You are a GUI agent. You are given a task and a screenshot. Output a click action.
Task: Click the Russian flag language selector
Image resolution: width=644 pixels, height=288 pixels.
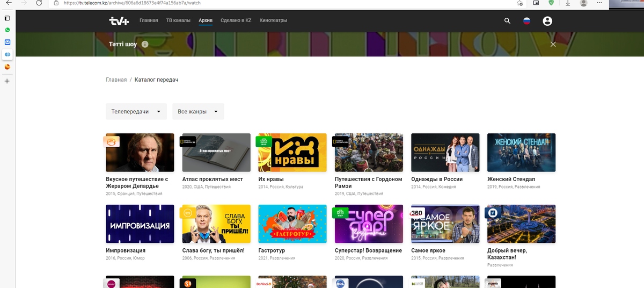526,21
